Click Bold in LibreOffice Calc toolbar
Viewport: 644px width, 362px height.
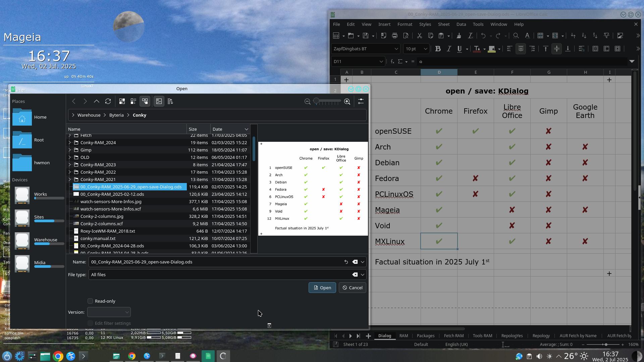(438, 49)
